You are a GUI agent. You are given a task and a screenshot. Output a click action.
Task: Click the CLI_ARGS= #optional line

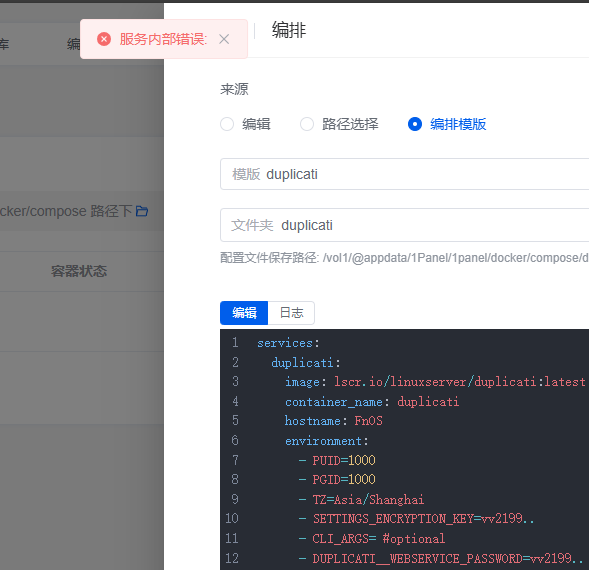click(x=372, y=539)
